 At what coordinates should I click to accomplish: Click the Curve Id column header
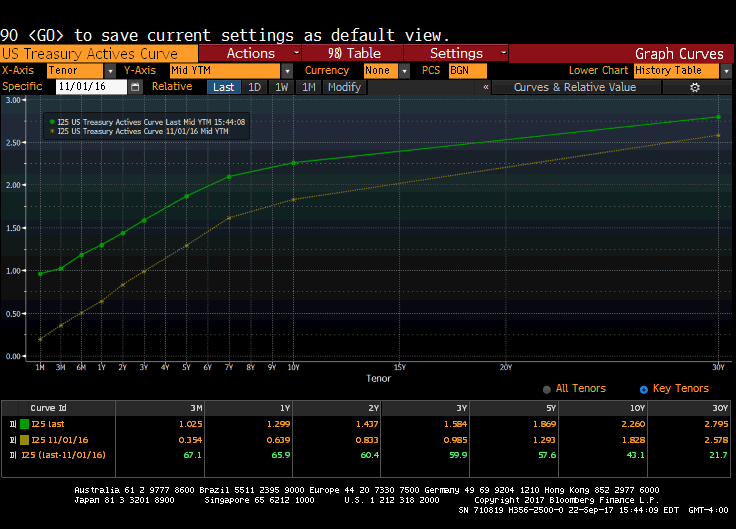tap(48, 408)
